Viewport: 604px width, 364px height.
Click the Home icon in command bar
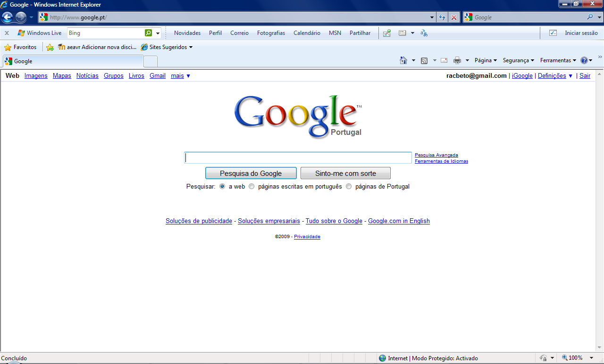403,60
